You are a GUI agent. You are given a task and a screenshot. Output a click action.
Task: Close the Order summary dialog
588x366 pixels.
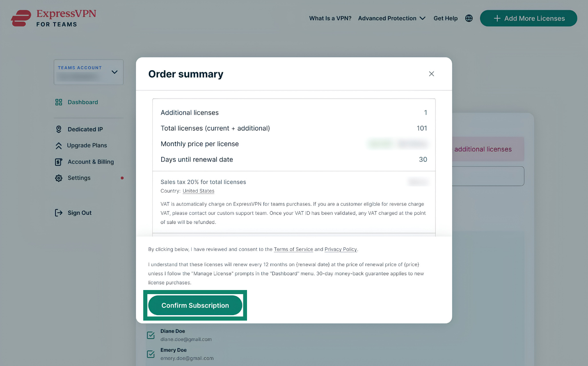tap(431, 74)
